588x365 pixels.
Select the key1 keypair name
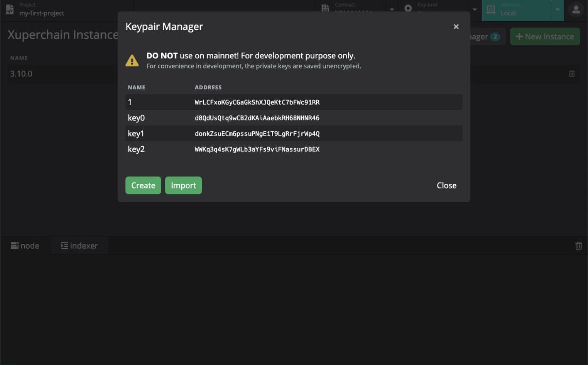point(136,134)
